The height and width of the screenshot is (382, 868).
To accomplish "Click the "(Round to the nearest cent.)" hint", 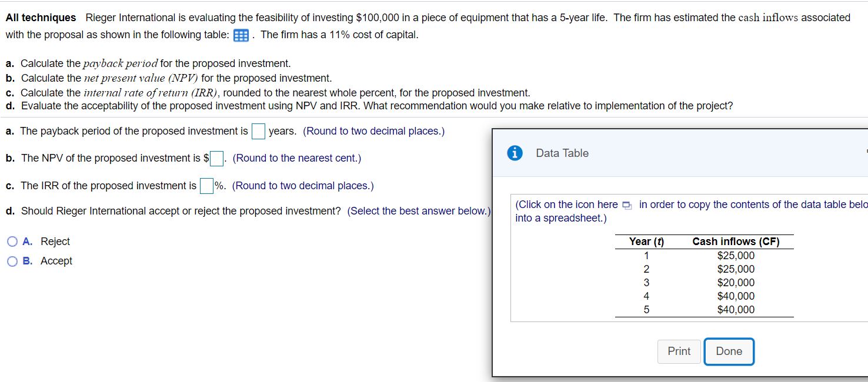I will [297, 158].
